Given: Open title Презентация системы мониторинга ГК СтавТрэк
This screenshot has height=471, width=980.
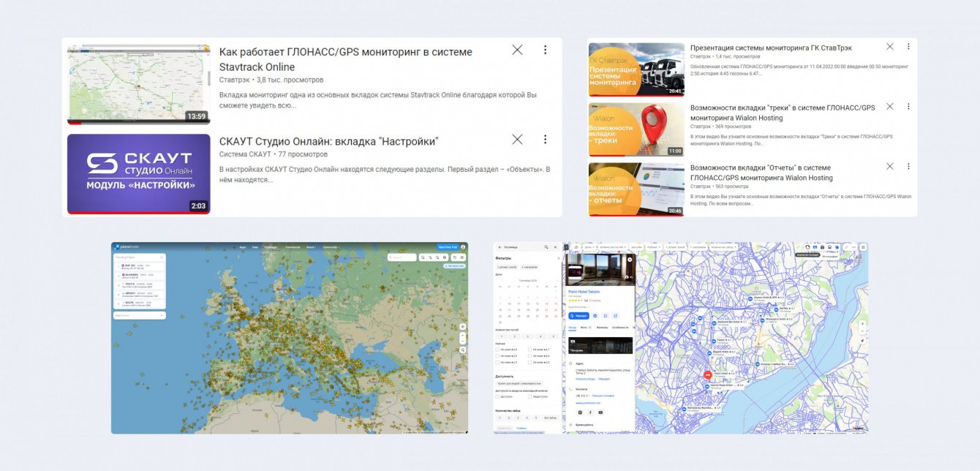Looking at the screenshot, I should click(771, 48).
